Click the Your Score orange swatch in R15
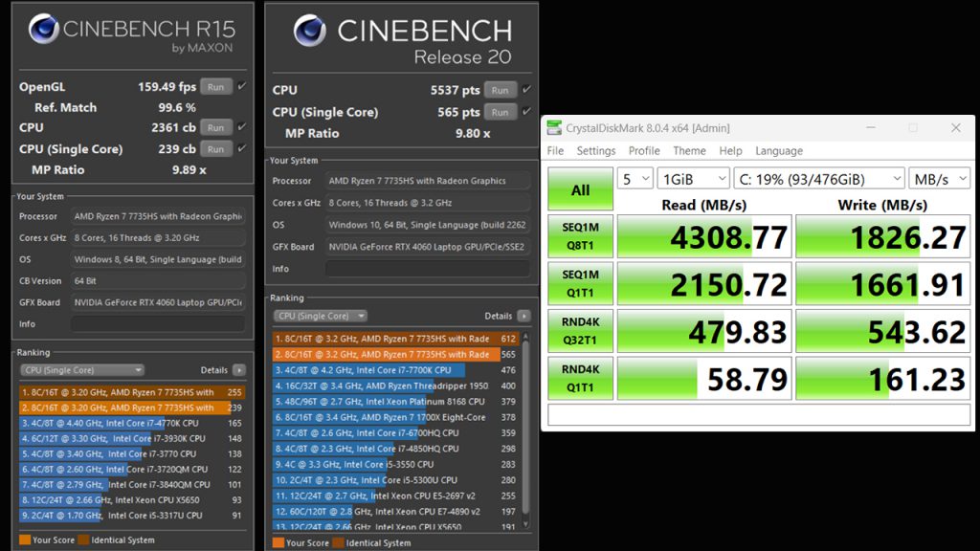The height and width of the screenshot is (551, 980). coord(25,540)
